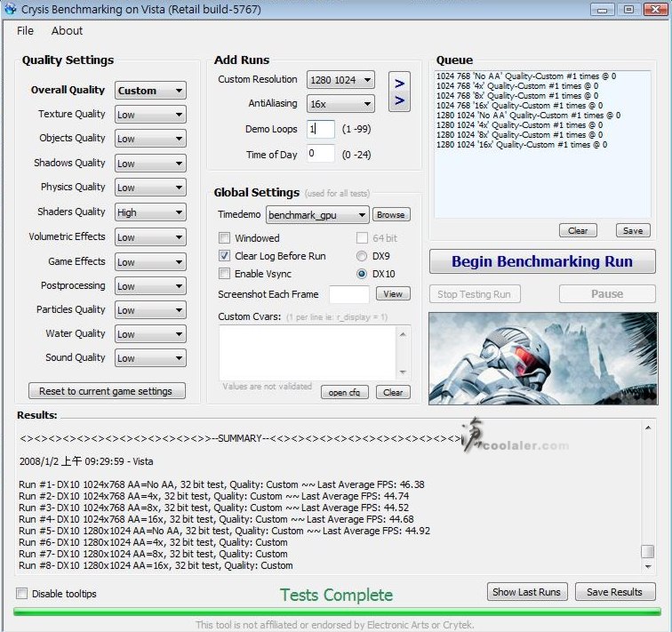Viewport: 672px width, 632px height.
Task: Select queue entry 1024 768 '4x'
Action: click(x=517, y=86)
